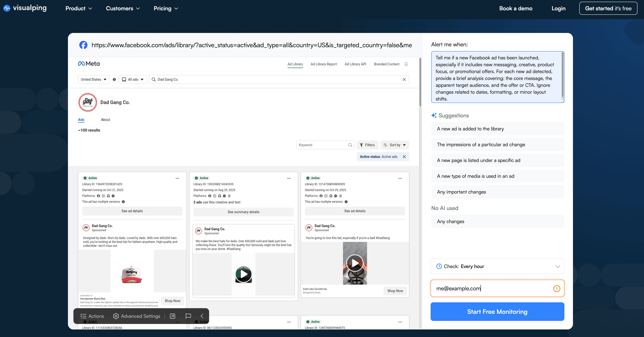Image resolution: width=644 pixels, height=337 pixels.
Task: Switch to the About tab for Dad Gang Co.
Action: click(x=105, y=119)
